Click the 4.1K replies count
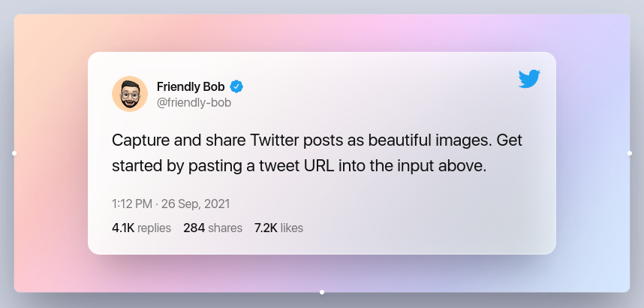 (141, 228)
